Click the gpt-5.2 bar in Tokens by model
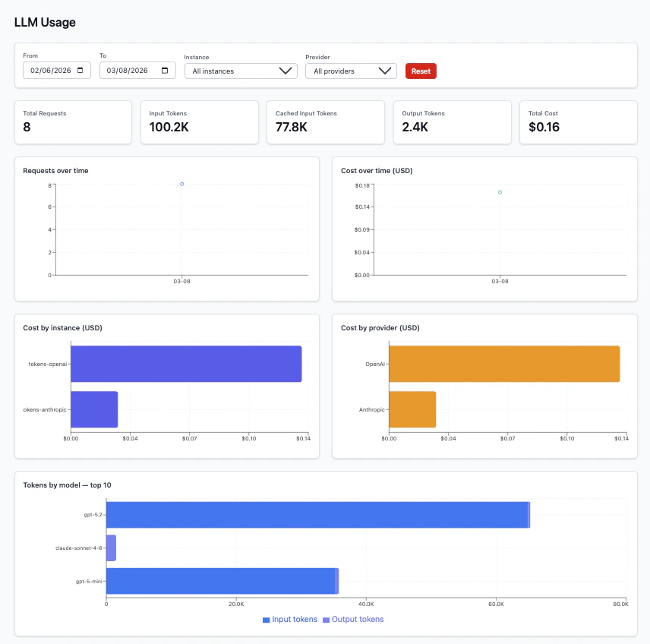This screenshot has width=650, height=644. point(318,514)
